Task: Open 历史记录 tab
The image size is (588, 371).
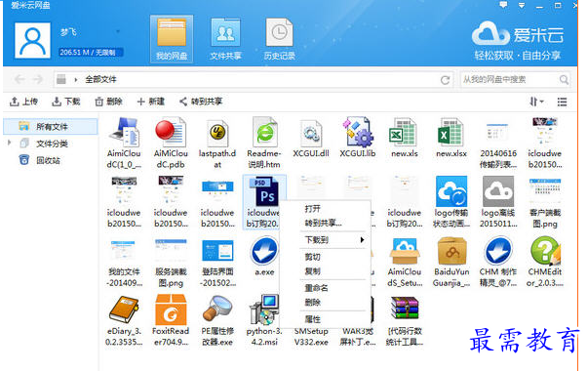Action: coord(280,39)
